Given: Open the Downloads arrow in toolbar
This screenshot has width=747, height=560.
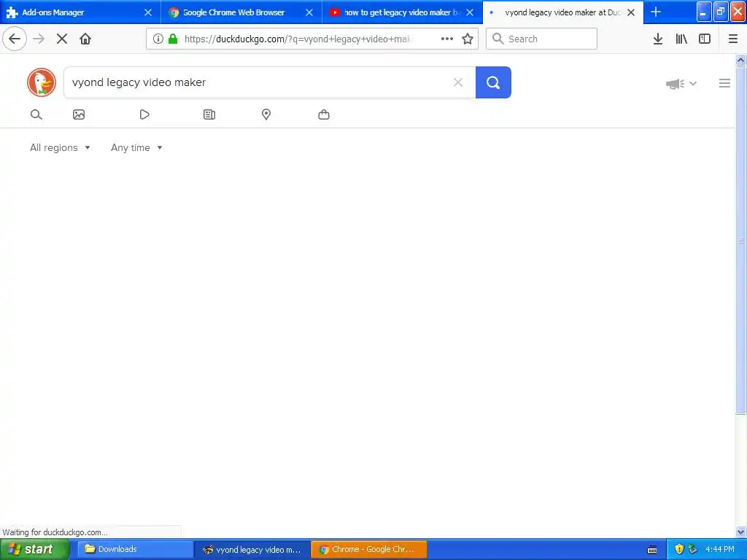Looking at the screenshot, I should [658, 39].
